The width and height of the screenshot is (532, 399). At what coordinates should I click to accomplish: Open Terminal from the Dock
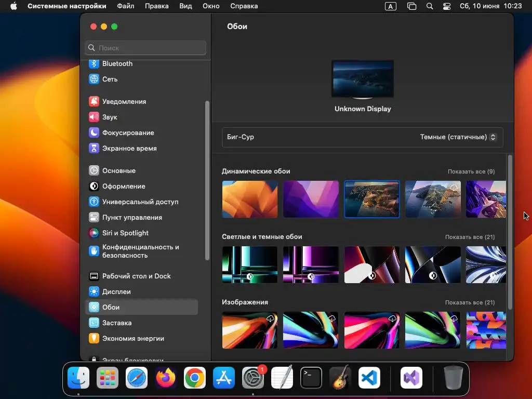[x=311, y=378]
